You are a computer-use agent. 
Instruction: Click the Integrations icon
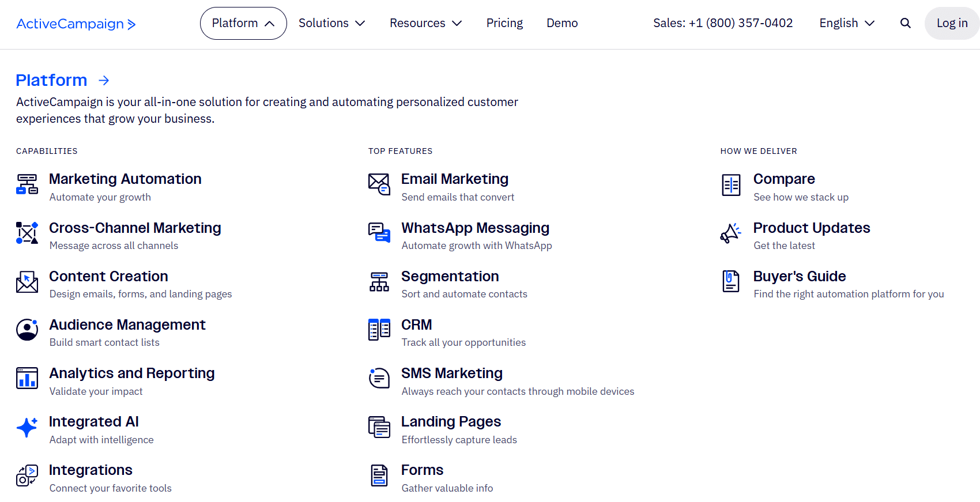(x=27, y=475)
